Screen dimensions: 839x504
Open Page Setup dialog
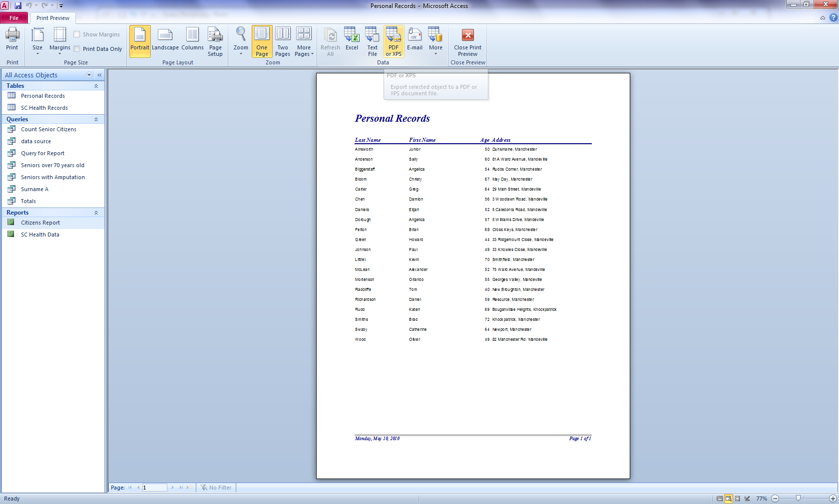215,41
